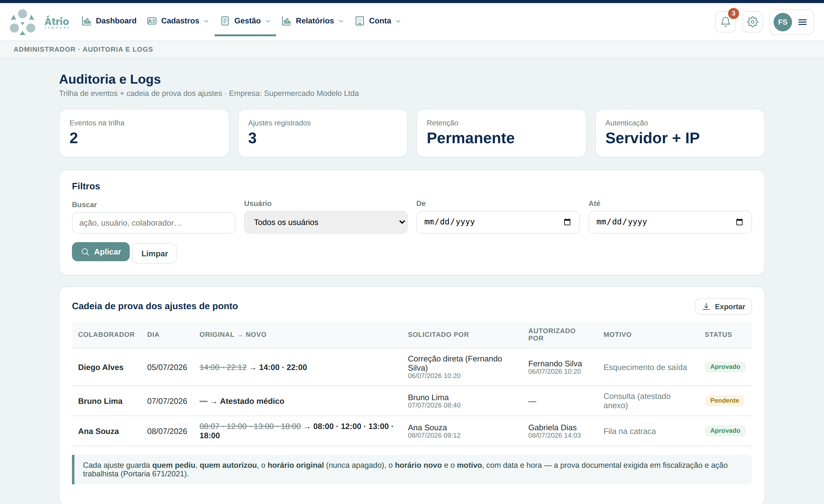
Task: Click the Dashboard chart icon
Action: click(87, 21)
